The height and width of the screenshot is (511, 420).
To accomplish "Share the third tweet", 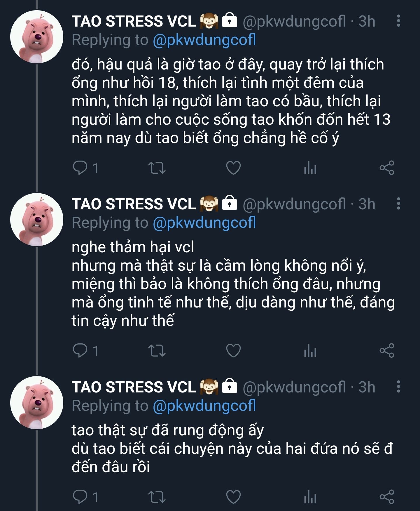I will (x=387, y=497).
